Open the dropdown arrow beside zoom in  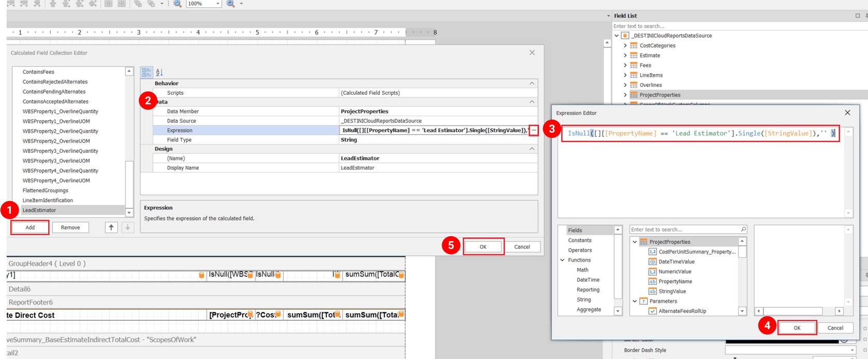coord(241,4)
